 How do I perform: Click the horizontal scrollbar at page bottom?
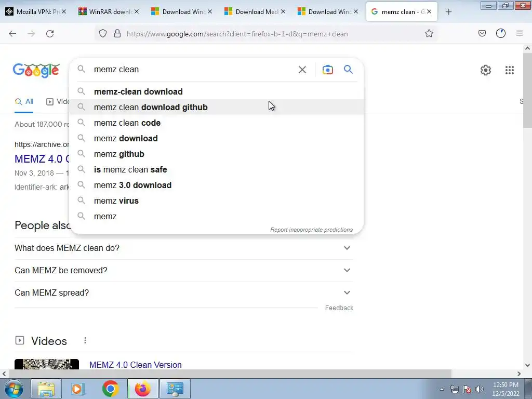point(229,374)
